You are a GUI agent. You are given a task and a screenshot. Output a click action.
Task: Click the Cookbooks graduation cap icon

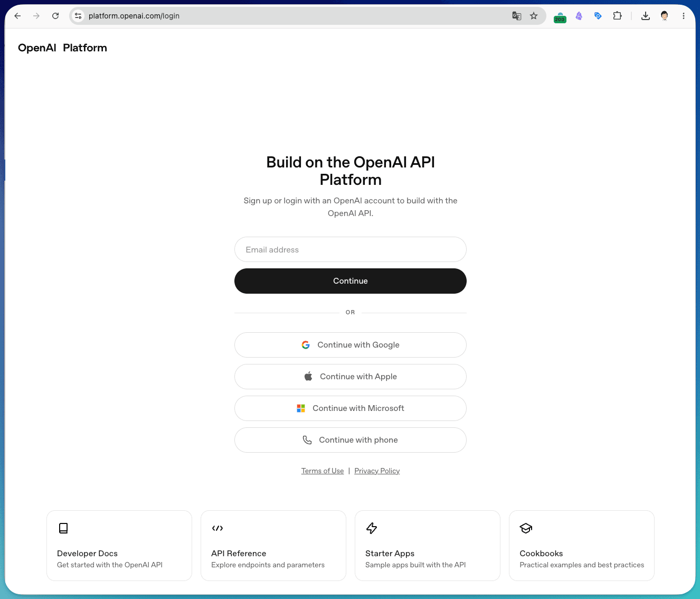pos(526,528)
